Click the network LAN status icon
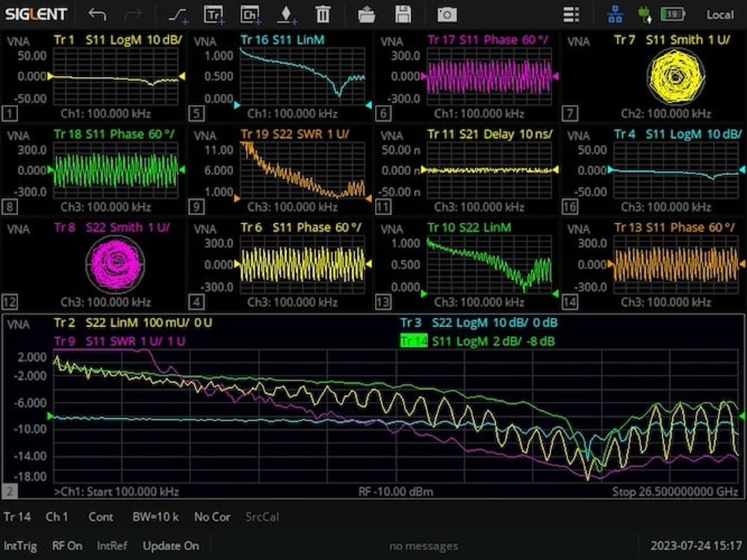 615,14
